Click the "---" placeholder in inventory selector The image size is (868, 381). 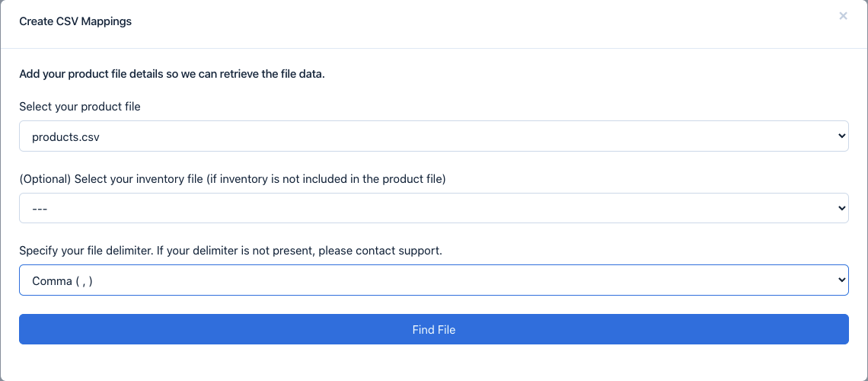(x=40, y=209)
